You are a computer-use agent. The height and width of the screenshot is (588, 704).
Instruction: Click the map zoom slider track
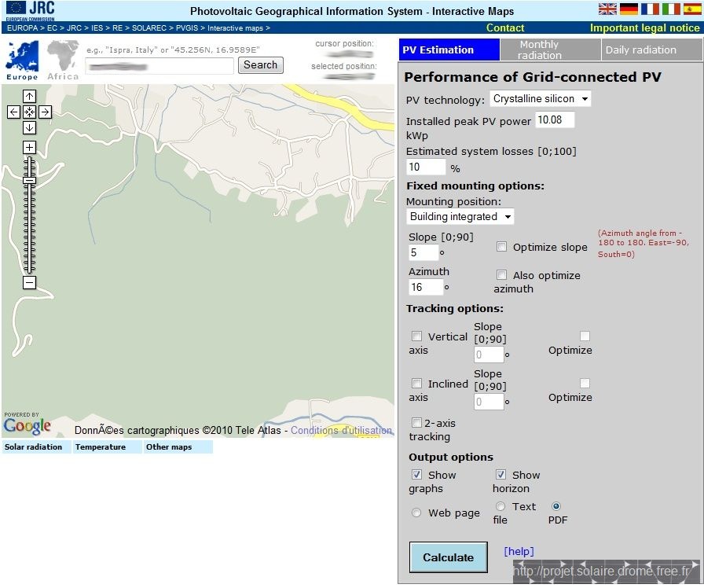pos(29,228)
